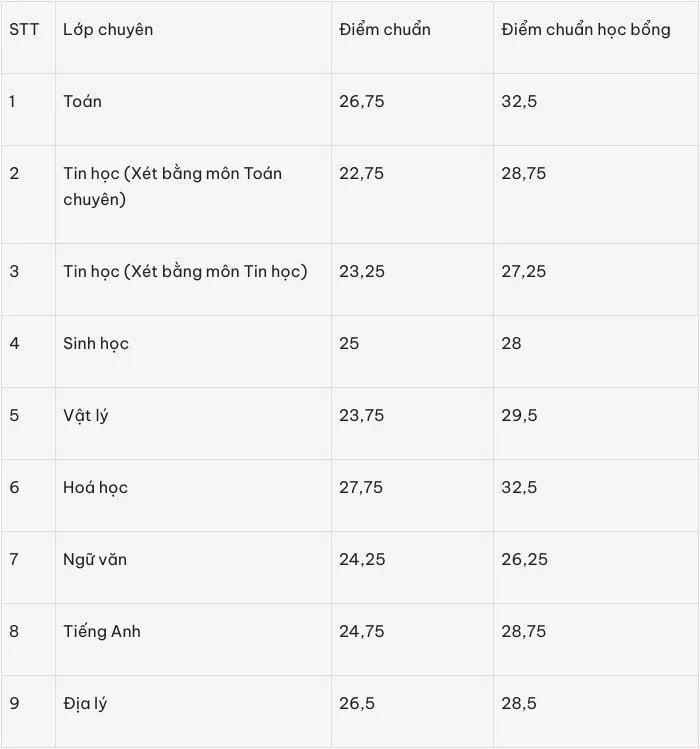Select the 27,75 score for Hoá học

pyautogui.click(x=412, y=495)
